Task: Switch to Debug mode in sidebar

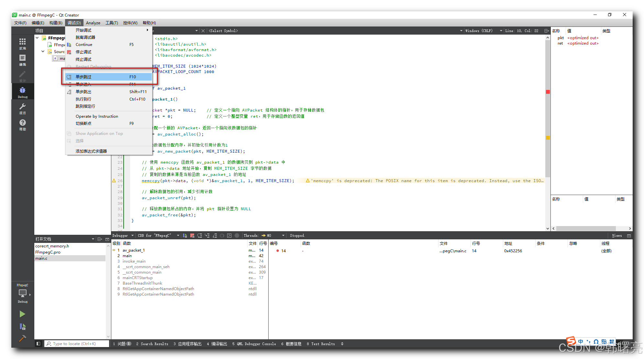Action: coord(22,92)
